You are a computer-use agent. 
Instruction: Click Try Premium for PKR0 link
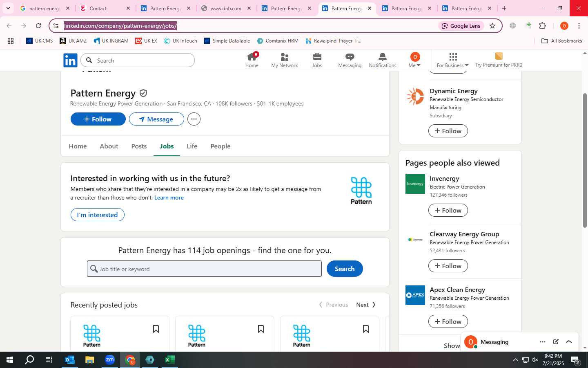[x=499, y=60]
